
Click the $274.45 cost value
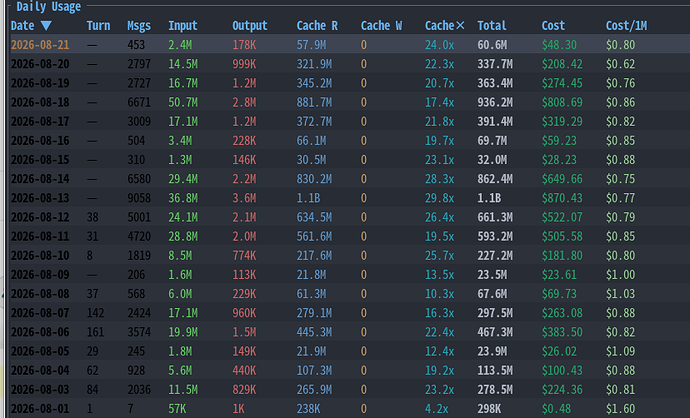point(562,83)
